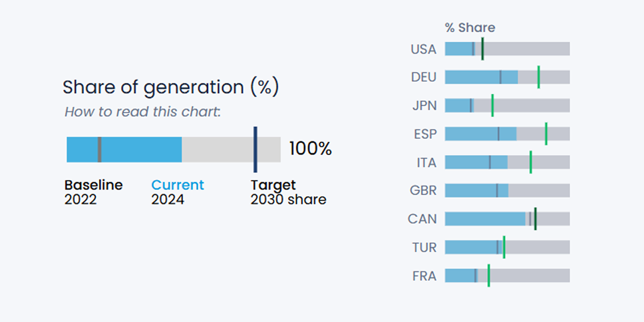Select the DEU row label

point(423,78)
